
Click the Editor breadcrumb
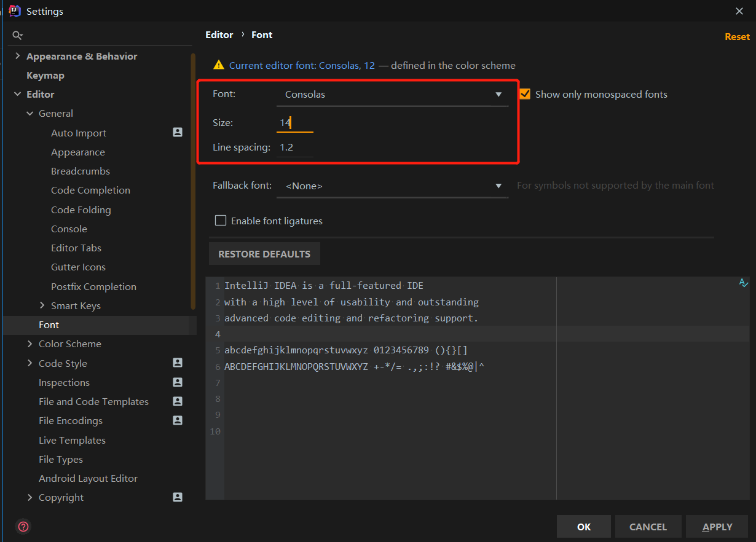tap(219, 34)
